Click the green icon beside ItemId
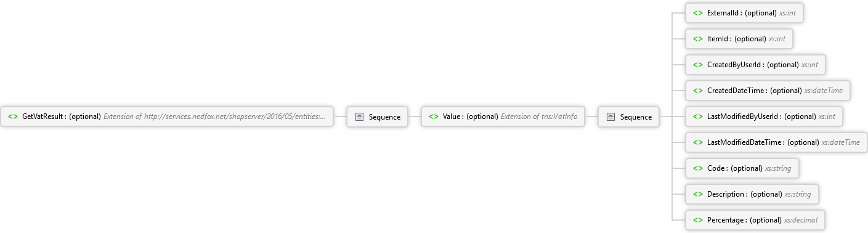Image resolution: width=868 pixels, height=233 pixels. coord(698,39)
